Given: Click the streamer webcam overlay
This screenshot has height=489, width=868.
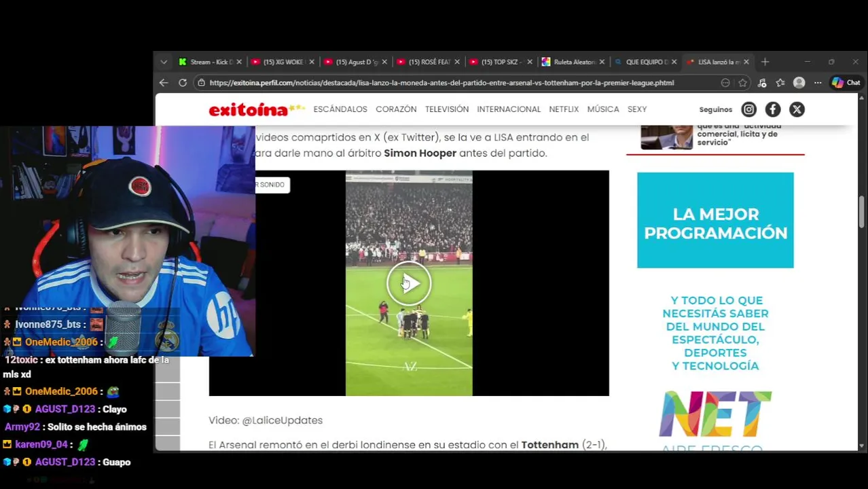Looking at the screenshot, I should coord(128,241).
